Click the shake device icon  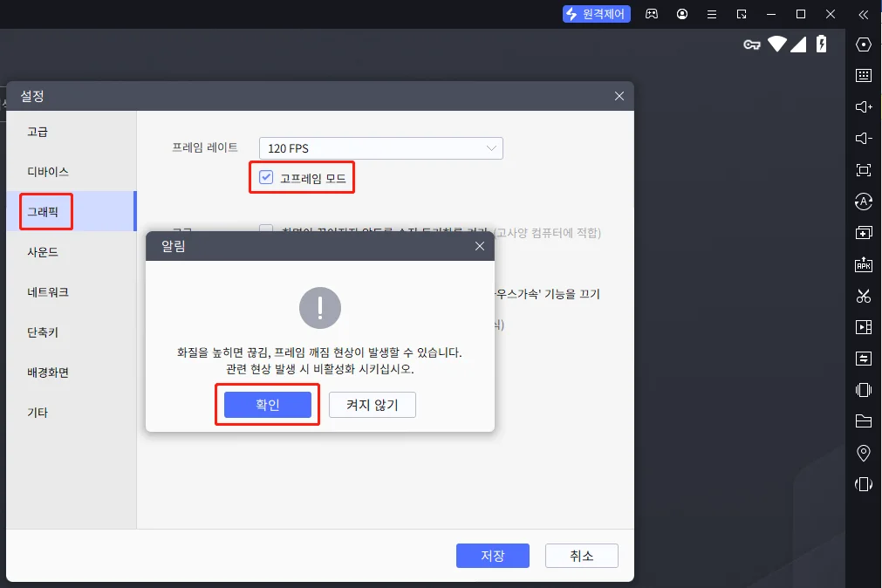[864, 390]
